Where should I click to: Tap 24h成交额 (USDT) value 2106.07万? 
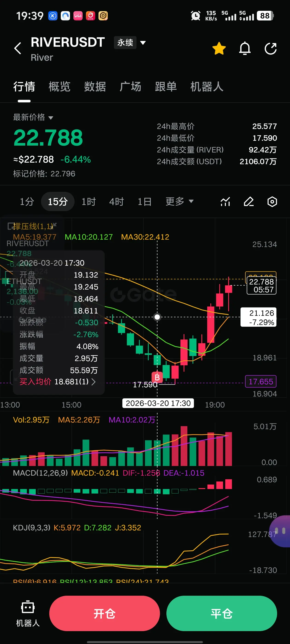(258, 161)
